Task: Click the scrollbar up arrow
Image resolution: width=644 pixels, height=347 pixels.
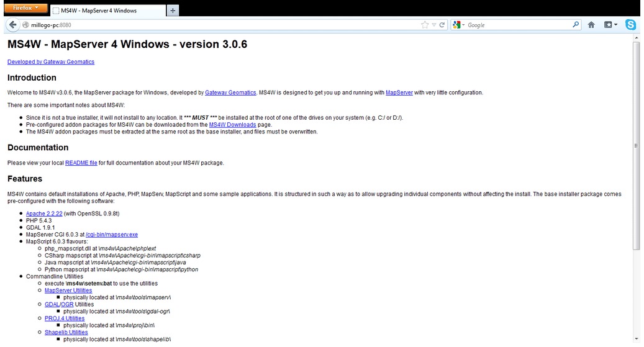Action: pyautogui.click(x=636, y=38)
